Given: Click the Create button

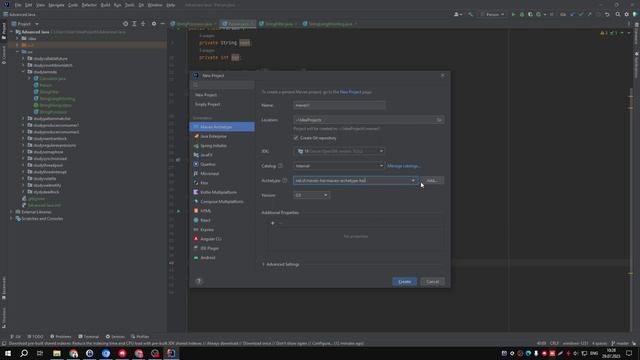Looking at the screenshot, I should (x=404, y=282).
